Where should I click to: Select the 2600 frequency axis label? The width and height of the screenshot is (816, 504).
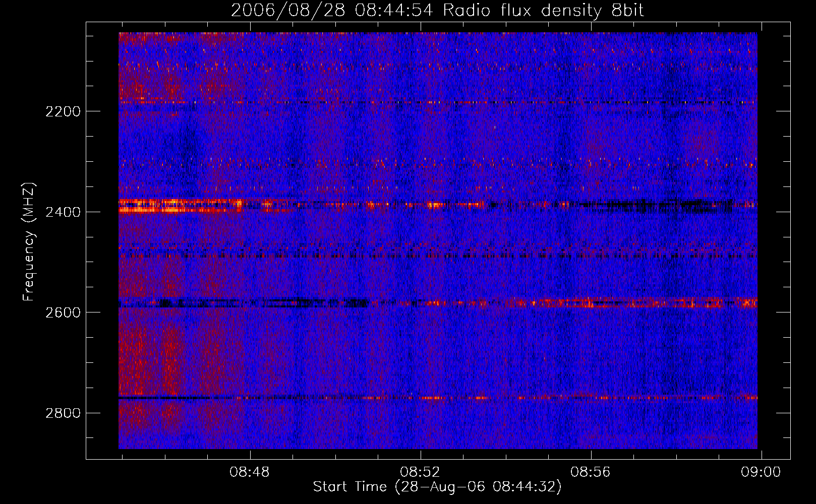tap(63, 312)
